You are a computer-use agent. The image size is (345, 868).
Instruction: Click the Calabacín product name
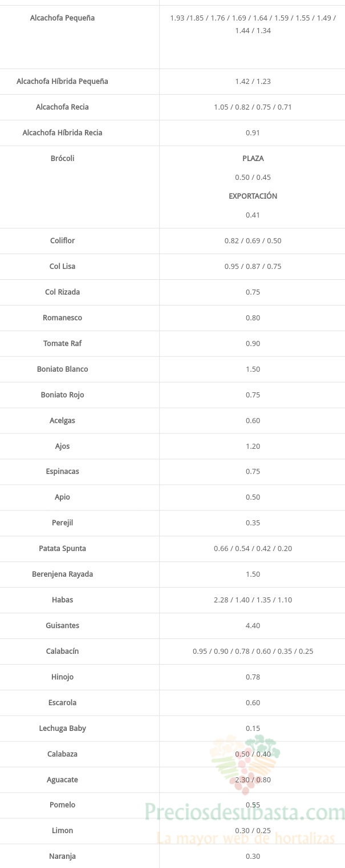pyautogui.click(x=63, y=651)
